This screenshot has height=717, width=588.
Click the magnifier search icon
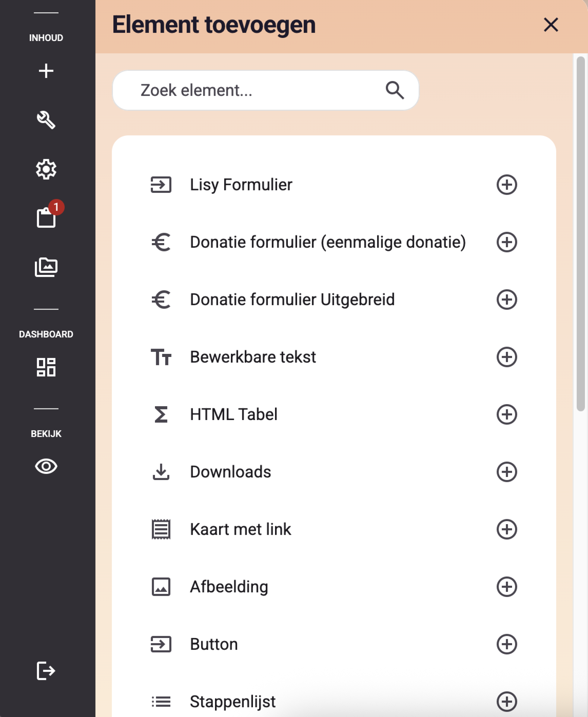394,90
